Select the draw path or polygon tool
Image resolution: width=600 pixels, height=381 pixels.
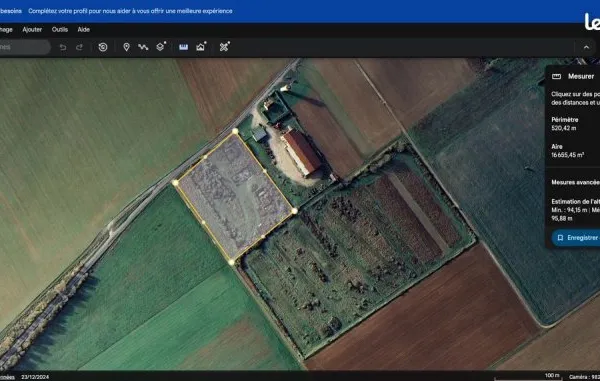[x=143, y=47]
